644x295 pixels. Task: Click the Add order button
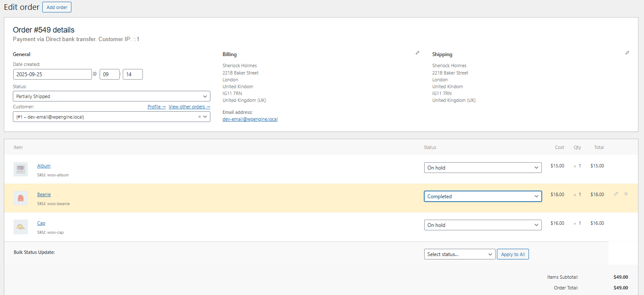click(57, 7)
